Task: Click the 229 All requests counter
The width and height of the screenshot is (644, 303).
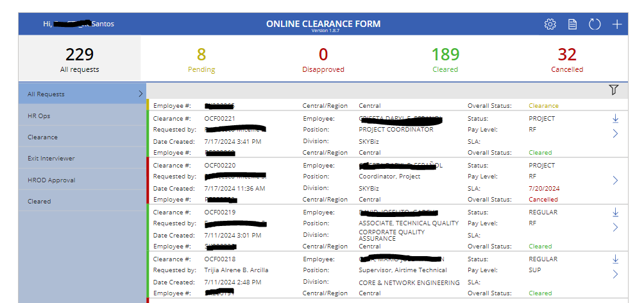Action: [80, 59]
